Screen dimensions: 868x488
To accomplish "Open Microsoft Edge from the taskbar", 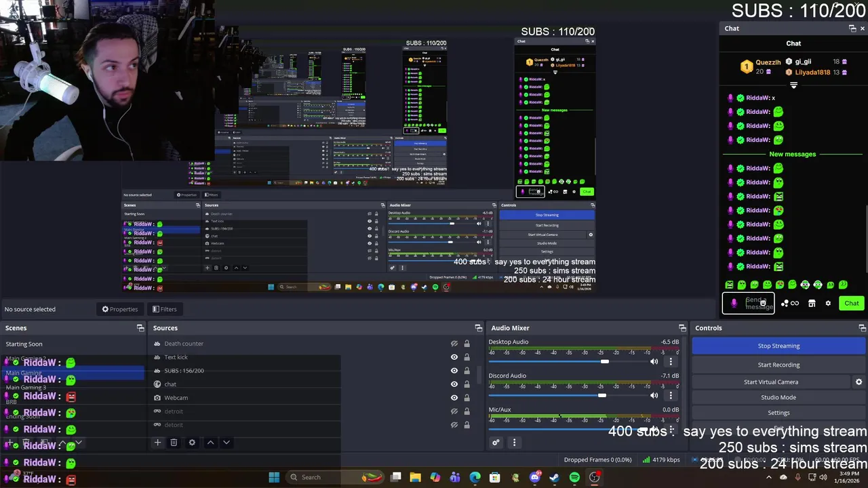I will tap(475, 477).
